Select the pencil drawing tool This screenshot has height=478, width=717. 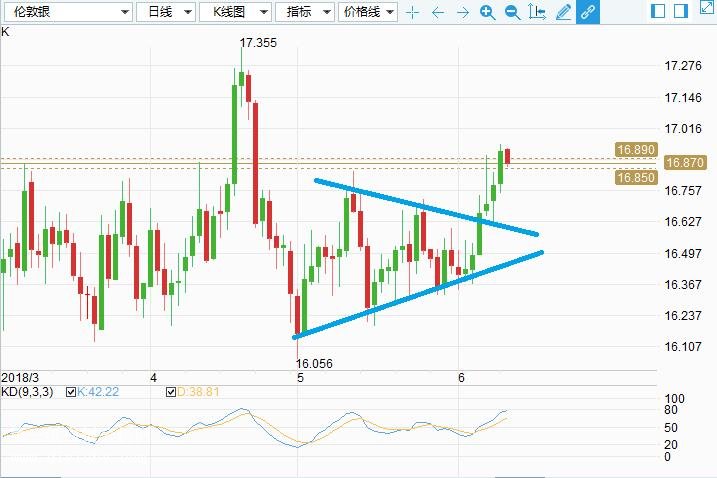(x=563, y=12)
